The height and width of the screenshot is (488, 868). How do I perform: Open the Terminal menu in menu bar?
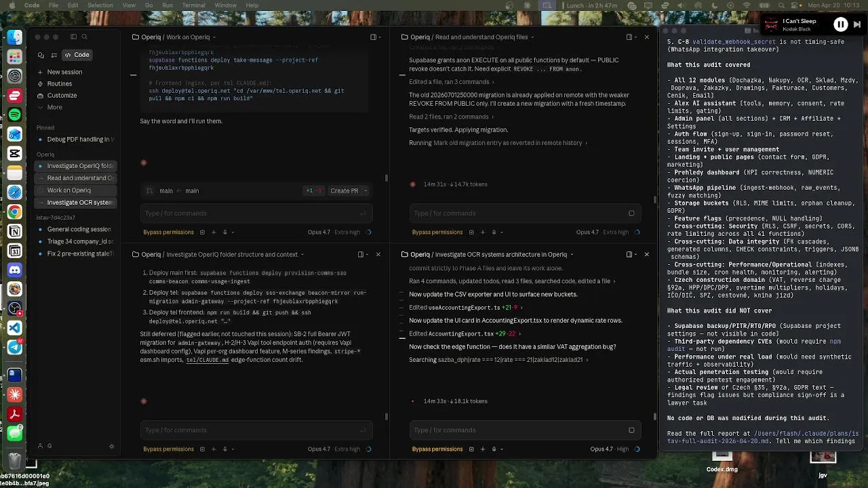[x=193, y=5]
